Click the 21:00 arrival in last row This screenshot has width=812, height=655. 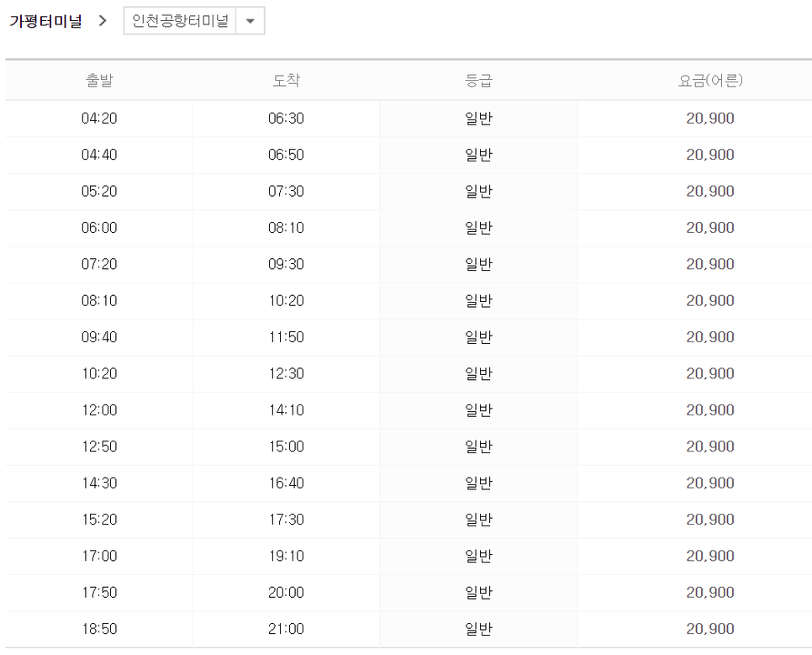(x=286, y=629)
